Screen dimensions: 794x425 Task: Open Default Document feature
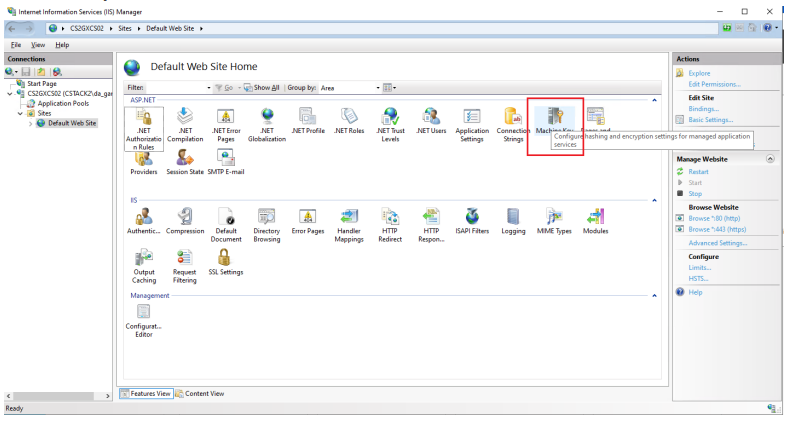point(226,225)
